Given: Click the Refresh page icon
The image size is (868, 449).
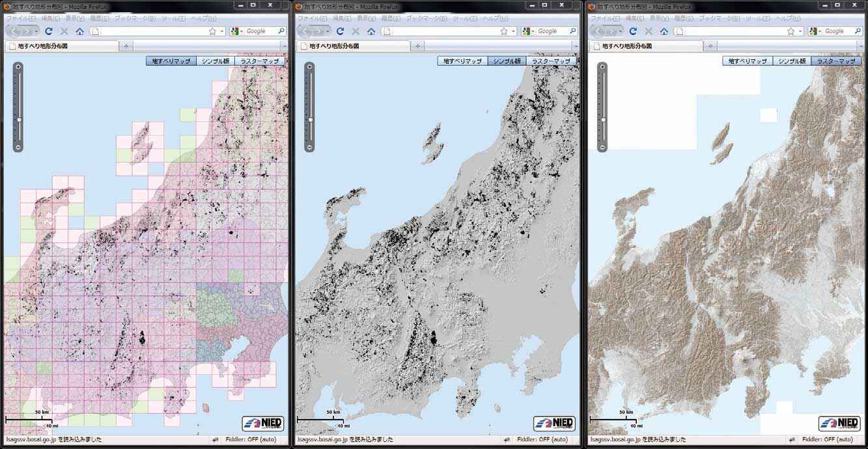Looking at the screenshot, I should pos(49,31).
